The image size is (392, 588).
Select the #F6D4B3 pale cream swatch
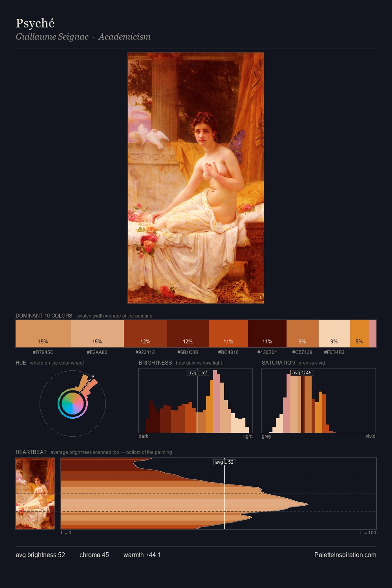[334, 334]
